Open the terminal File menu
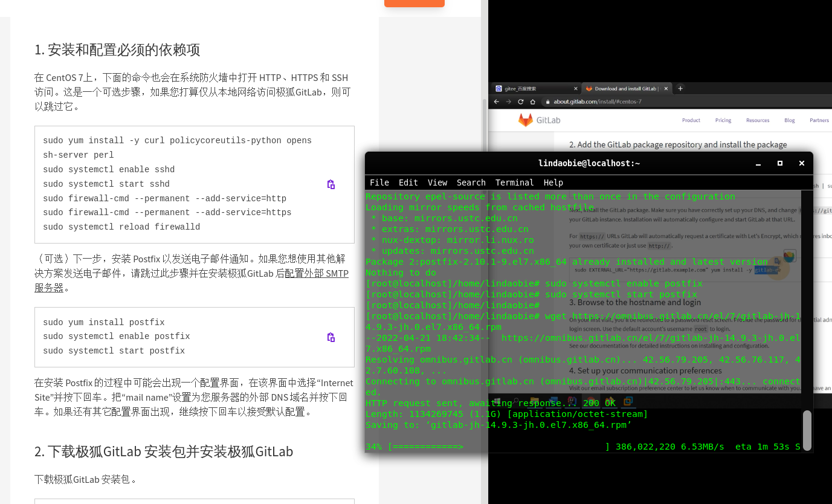 pos(379,183)
